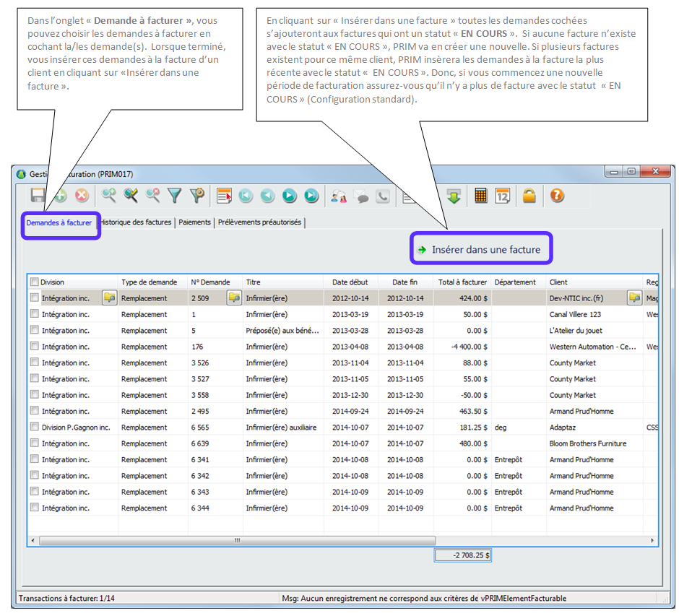The height and width of the screenshot is (616, 679).
Task: Click the Save floppy disk icon
Action: coord(38,196)
